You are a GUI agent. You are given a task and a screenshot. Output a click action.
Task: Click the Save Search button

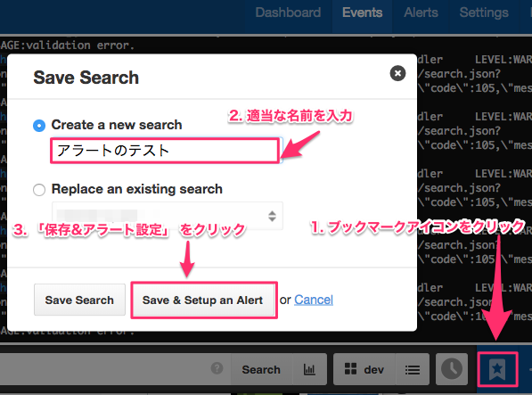pyautogui.click(x=79, y=300)
